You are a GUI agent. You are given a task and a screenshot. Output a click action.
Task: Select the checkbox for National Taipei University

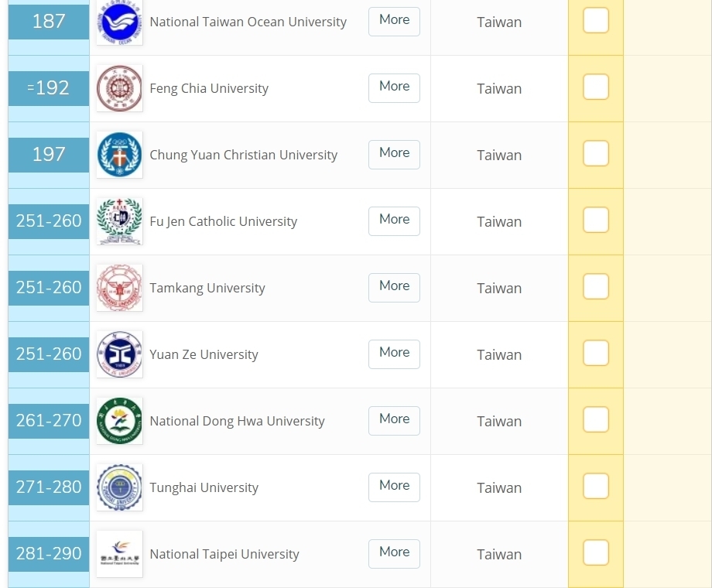[x=596, y=552]
